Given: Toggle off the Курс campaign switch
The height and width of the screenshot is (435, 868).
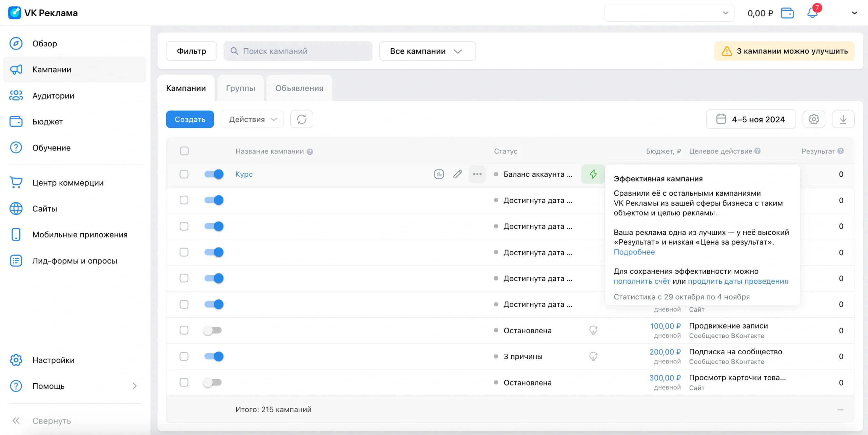Looking at the screenshot, I should click(x=214, y=174).
